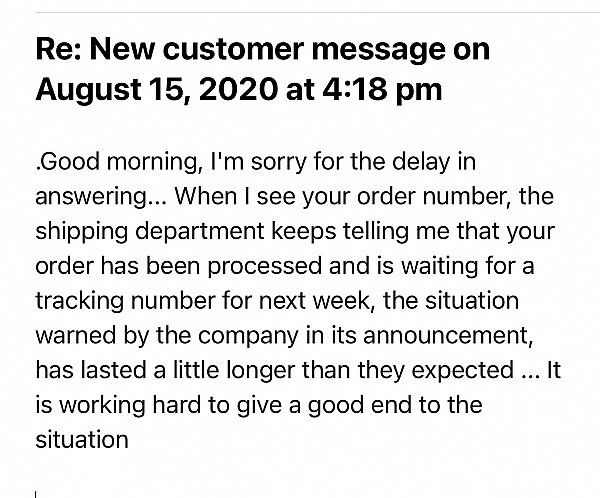Click the word "warned" in the message
Image resolution: width=600 pixels, height=498 pixels.
point(76,336)
